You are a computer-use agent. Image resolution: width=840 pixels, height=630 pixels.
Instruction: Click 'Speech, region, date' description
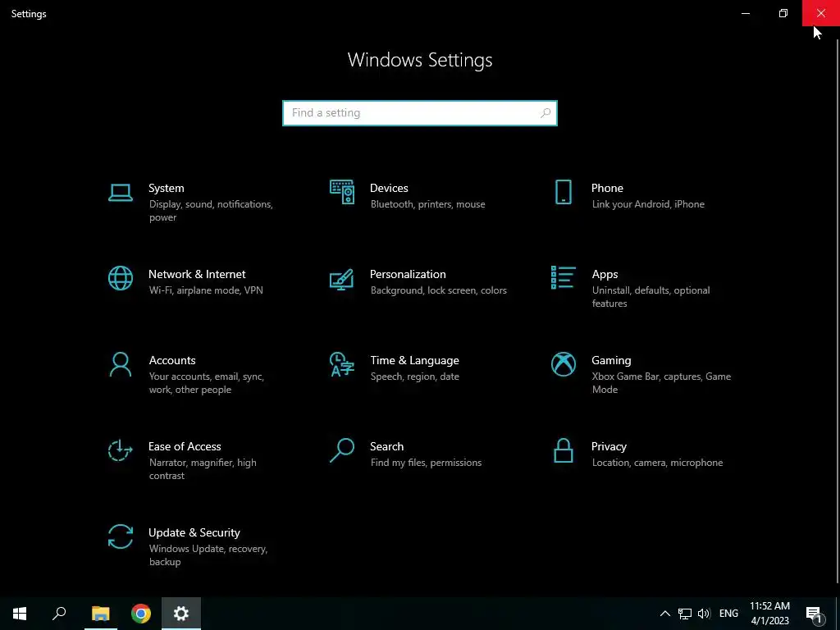click(x=414, y=377)
